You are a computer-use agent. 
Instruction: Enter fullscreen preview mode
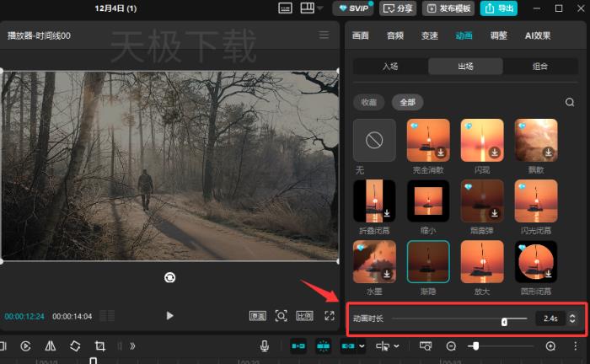coord(329,315)
